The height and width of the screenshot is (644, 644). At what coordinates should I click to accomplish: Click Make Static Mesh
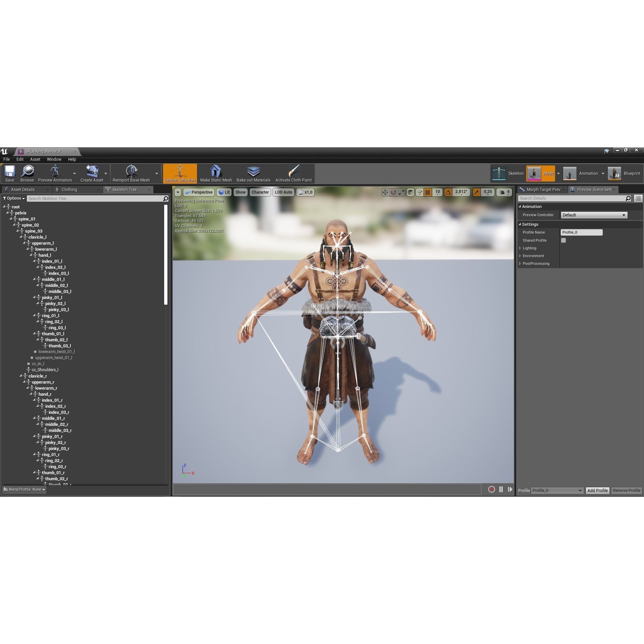click(x=216, y=173)
